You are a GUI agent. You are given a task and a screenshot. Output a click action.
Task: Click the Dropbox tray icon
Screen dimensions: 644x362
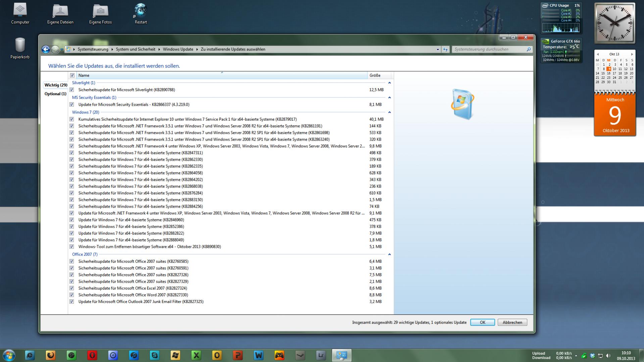(592, 356)
